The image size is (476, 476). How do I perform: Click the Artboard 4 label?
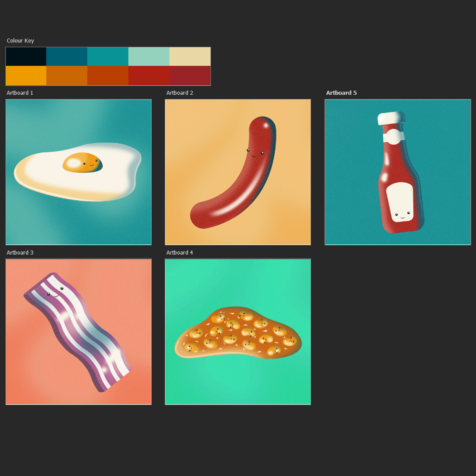pyautogui.click(x=179, y=253)
